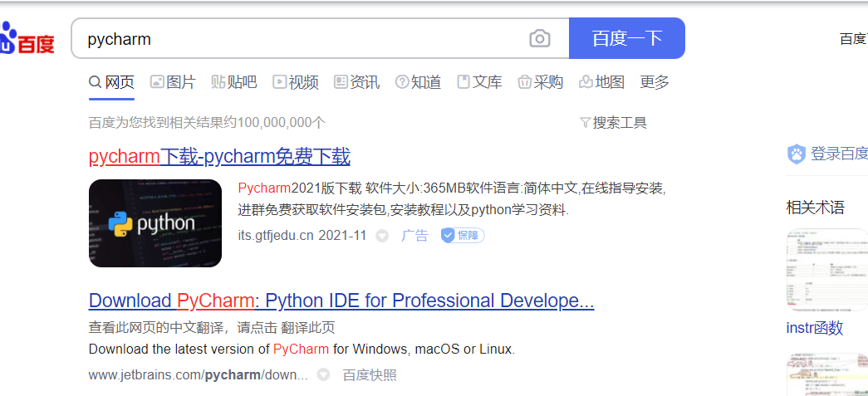Click result count text 百度为您找到相关结果
Viewport: 868px width, 396px height.
click(207, 122)
